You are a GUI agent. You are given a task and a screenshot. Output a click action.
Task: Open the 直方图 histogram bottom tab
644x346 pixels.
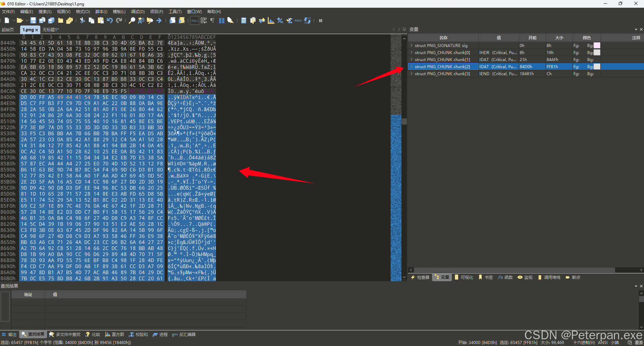(115, 334)
